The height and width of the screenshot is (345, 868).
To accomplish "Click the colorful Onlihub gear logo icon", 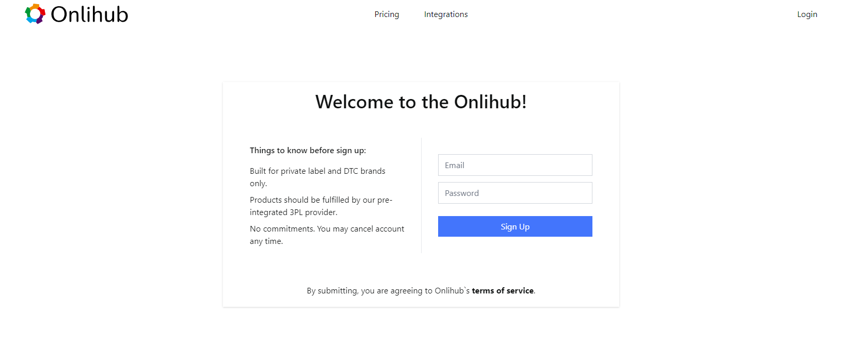I will pos(35,14).
